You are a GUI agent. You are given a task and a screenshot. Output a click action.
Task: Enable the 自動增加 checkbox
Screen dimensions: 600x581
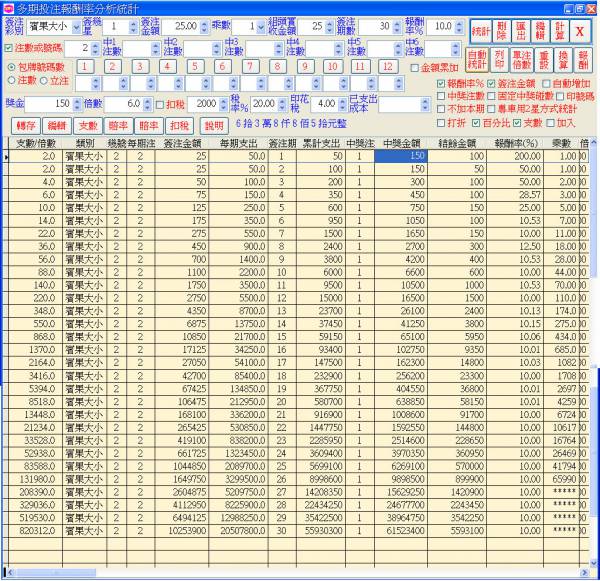point(546,83)
